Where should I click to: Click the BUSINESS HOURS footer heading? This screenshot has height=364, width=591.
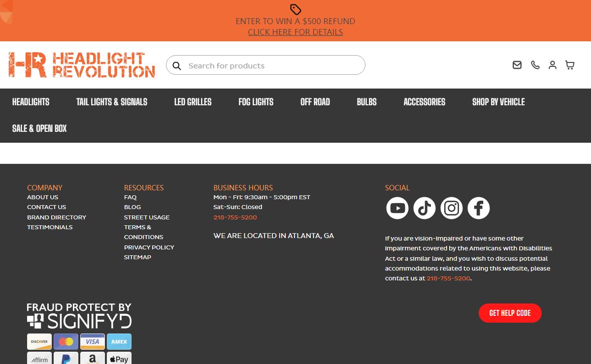pos(243,187)
